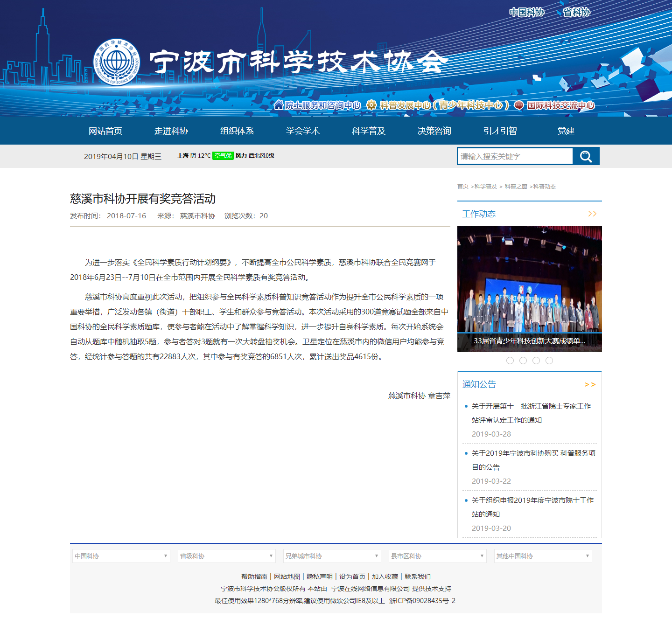Open notice about 浙江省院士专家工作站评审

531,413
